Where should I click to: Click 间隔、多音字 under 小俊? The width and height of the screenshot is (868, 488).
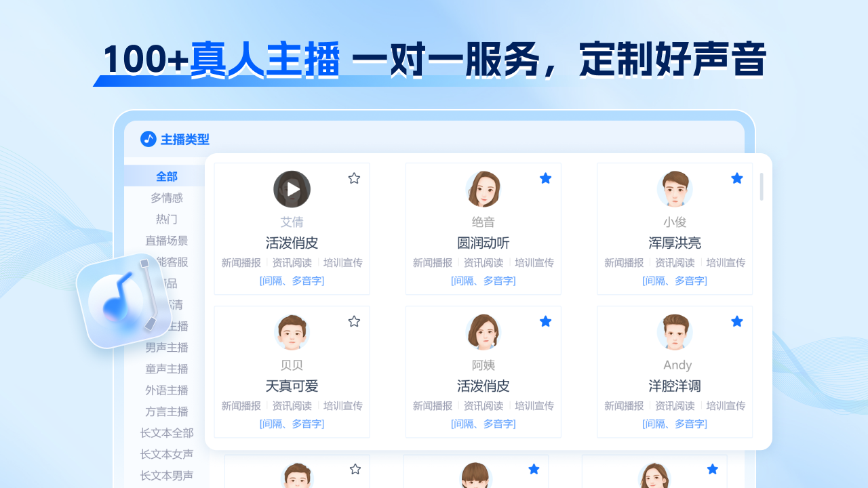click(674, 280)
